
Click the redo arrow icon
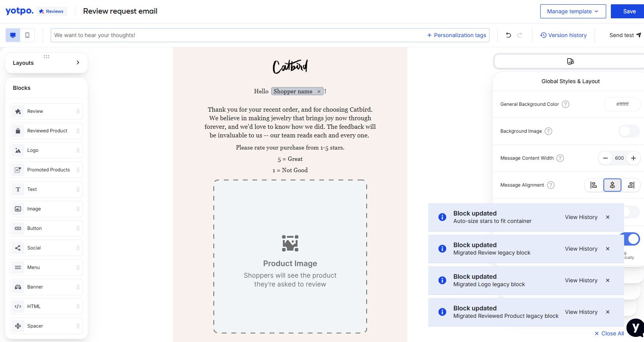tap(520, 35)
